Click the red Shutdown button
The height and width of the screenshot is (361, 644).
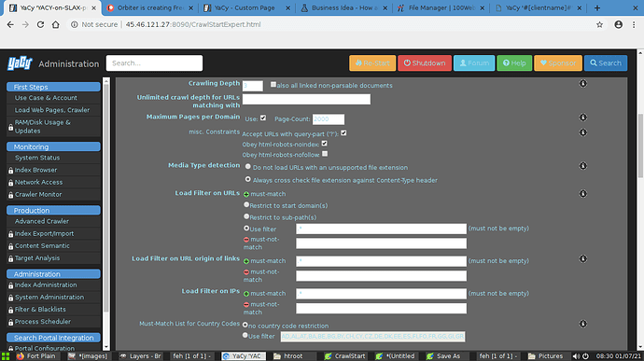point(425,62)
